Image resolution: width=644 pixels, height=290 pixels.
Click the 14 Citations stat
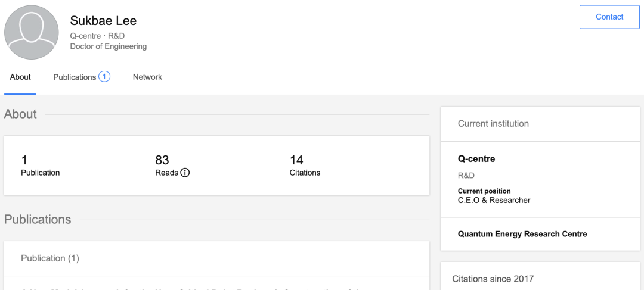305,166
